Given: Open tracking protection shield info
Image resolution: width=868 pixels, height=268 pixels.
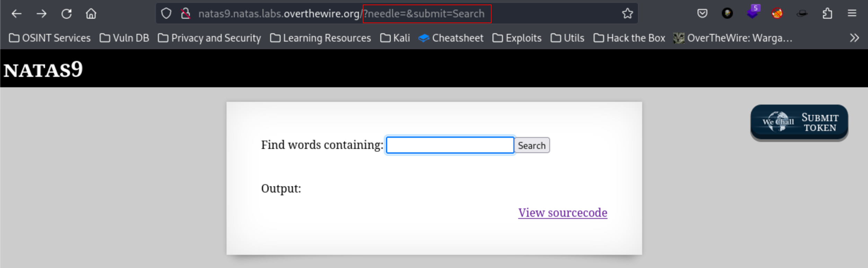Looking at the screenshot, I should (166, 14).
